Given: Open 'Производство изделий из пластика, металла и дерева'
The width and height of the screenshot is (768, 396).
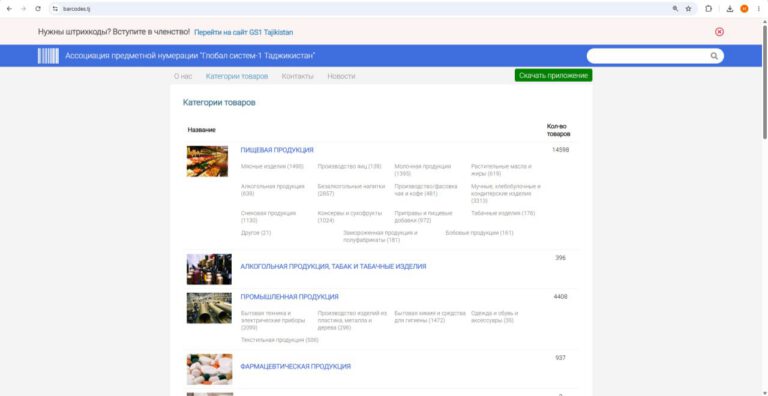Looking at the screenshot, I should pos(352,321).
